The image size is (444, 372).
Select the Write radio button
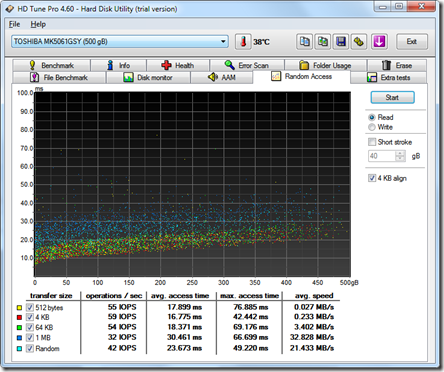coord(372,127)
